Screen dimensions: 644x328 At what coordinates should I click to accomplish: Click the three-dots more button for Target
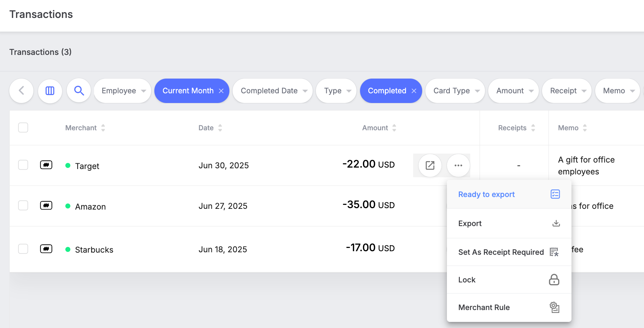pos(458,165)
